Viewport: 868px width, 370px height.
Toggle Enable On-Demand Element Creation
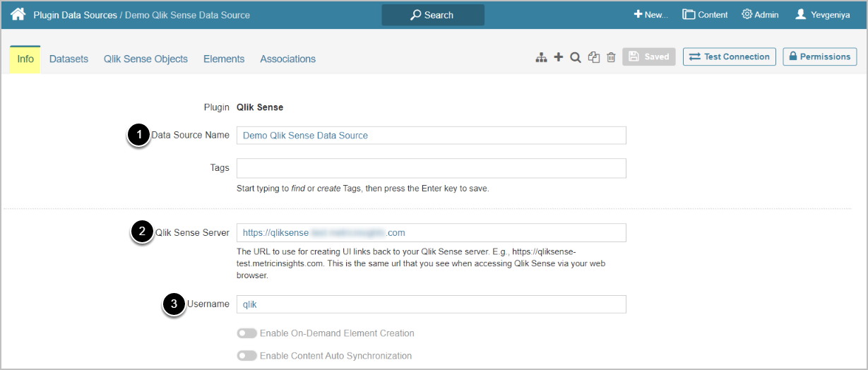point(247,333)
